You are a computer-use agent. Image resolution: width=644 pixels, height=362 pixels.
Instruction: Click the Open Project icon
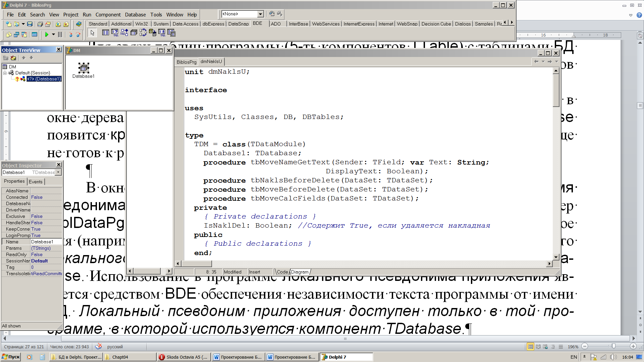click(48, 24)
